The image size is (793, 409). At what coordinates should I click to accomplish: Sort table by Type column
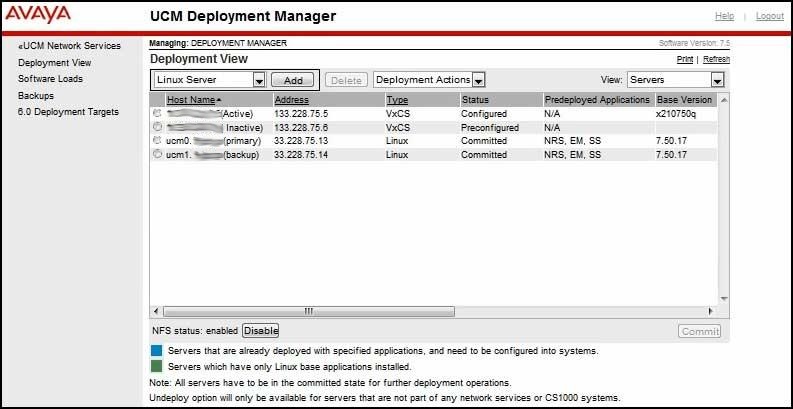[398, 100]
